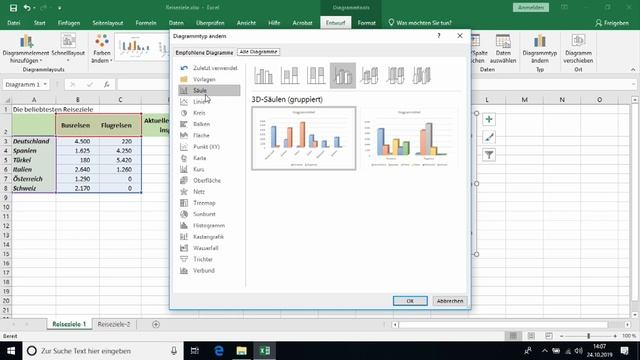
Task: Choose Kreis chart category
Action: [x=209, y=113]
